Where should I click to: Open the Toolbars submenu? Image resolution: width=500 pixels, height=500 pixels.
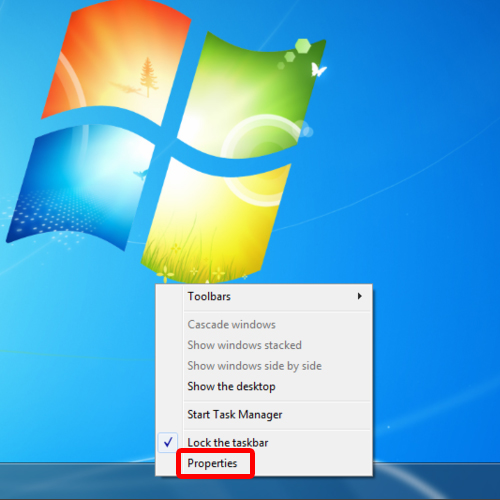pyautogui.click(x=264, y=296)
